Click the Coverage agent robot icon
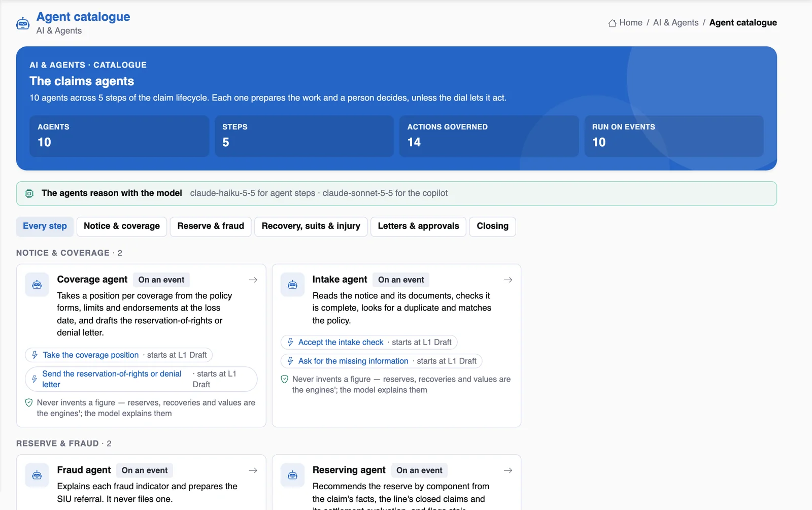The width and height of the screenshot is (812, 510). [37, 285]
